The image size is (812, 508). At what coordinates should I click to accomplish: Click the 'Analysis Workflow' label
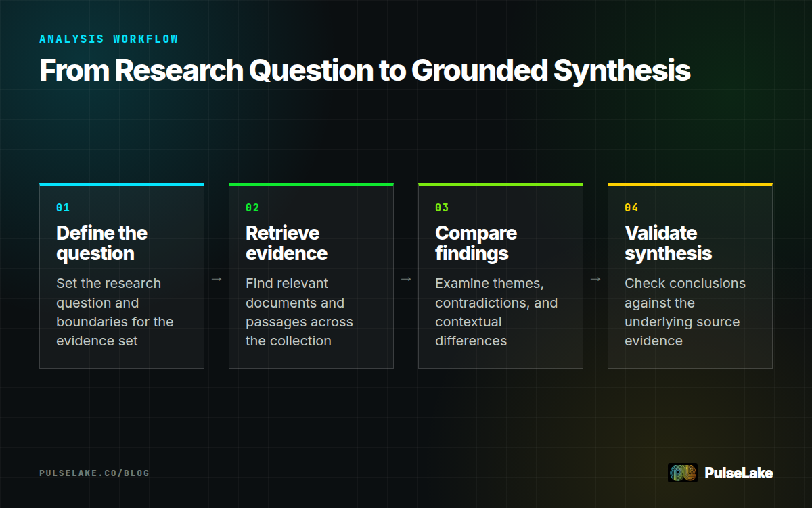click(x=109, y=39)
